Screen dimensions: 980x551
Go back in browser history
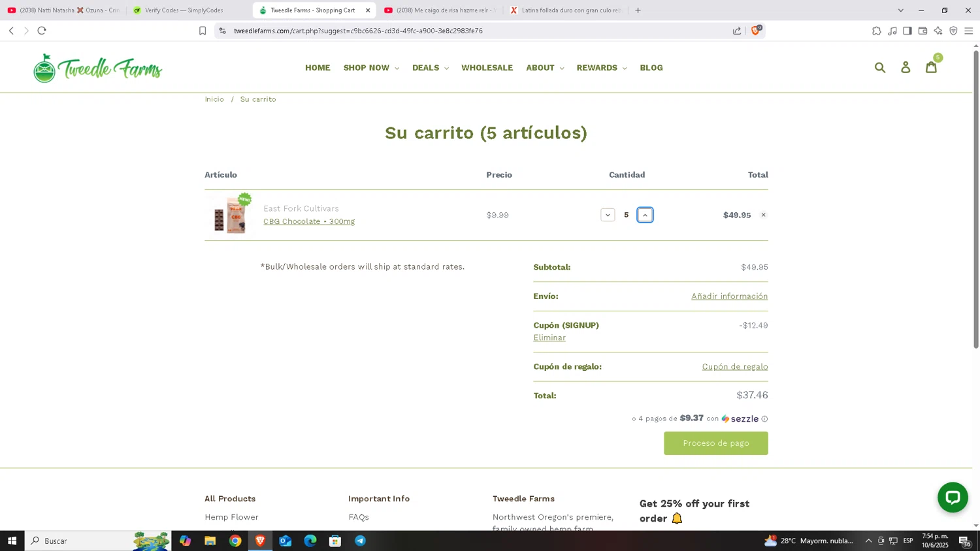[x=11, y=31]
